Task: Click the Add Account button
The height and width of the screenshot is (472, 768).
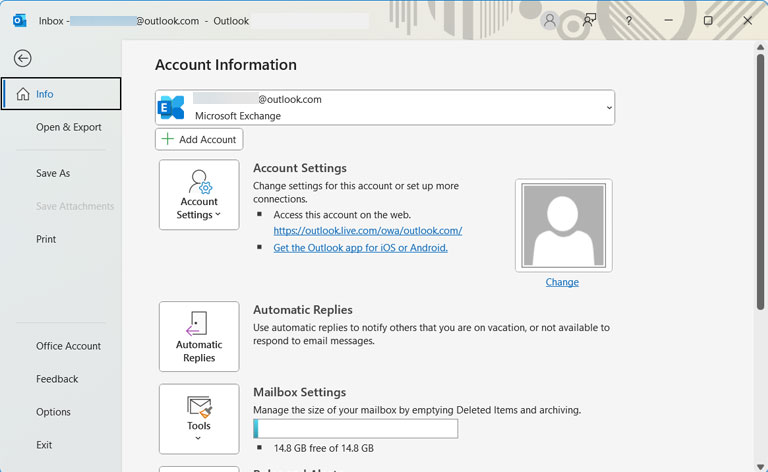Action: 199,140
